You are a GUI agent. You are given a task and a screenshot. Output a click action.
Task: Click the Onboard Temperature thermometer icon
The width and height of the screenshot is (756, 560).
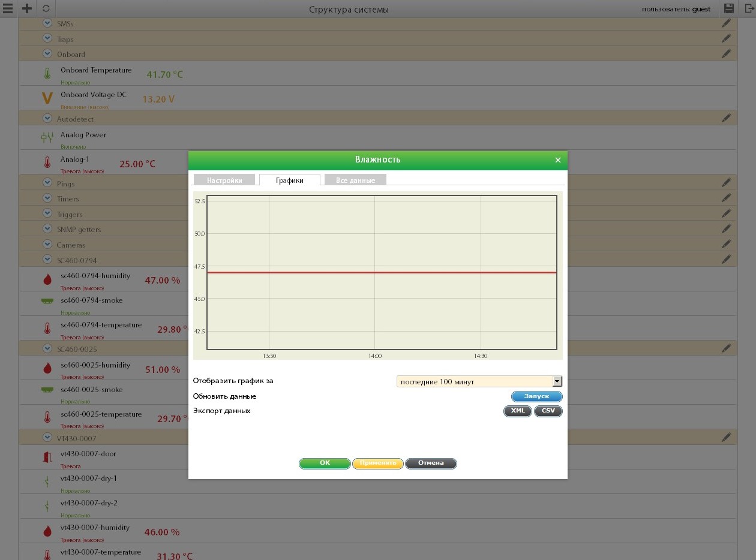pyautogui.click(x=47, y=74)
